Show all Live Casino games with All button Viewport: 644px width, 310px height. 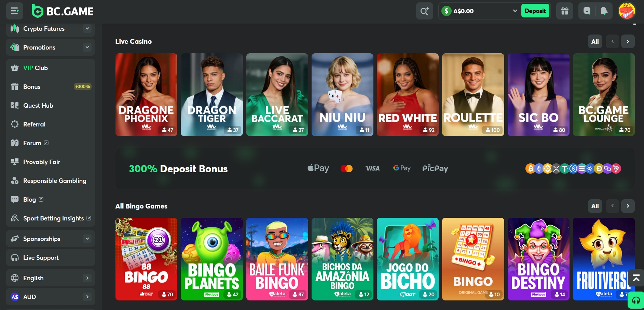click(595, 41)
